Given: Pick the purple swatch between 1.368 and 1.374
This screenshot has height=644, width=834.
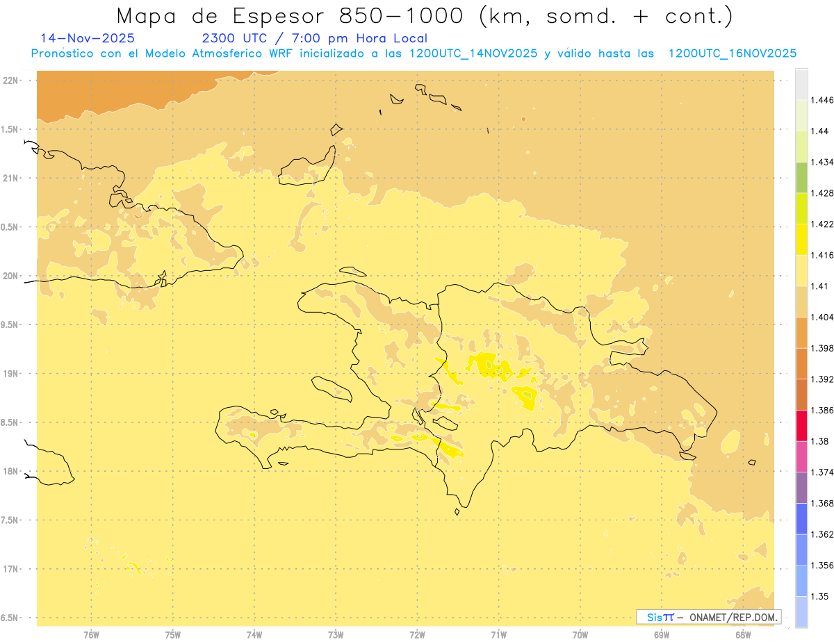Looking at the screenshot, I should [x=801, y=488].
